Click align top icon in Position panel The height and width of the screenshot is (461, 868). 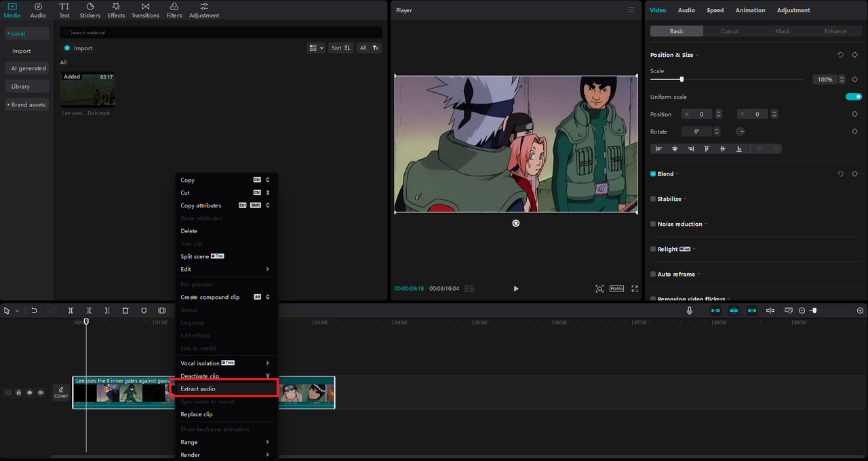(x=707, y=148)
